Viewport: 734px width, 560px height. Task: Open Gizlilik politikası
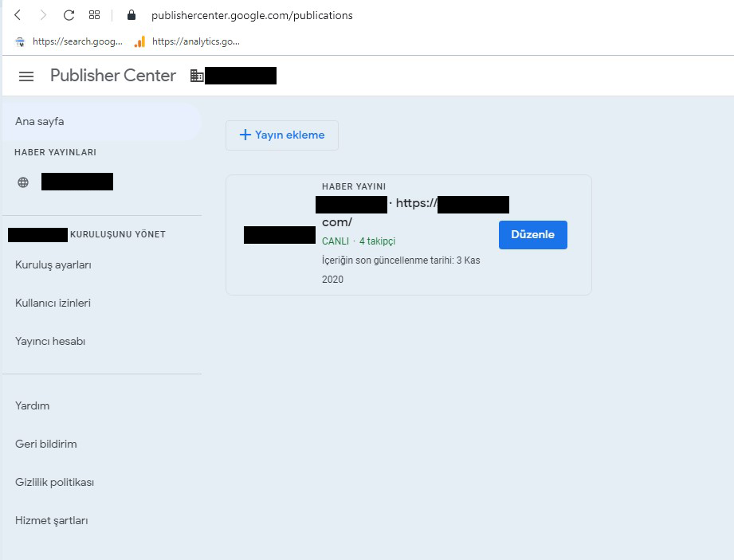click(x=54, y=483)
